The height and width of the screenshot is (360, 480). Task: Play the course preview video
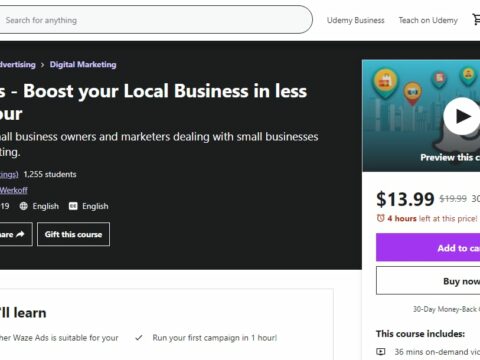coord(462,116)
